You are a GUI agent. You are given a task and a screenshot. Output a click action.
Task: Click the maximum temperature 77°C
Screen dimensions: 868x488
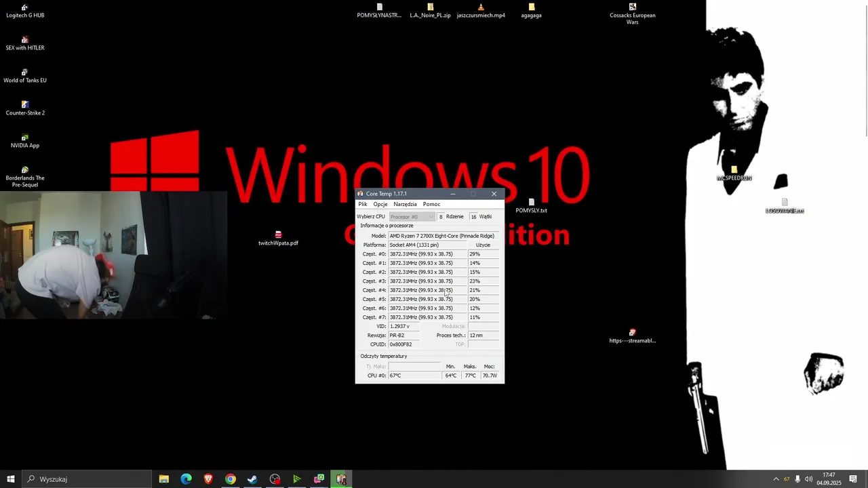470,375
